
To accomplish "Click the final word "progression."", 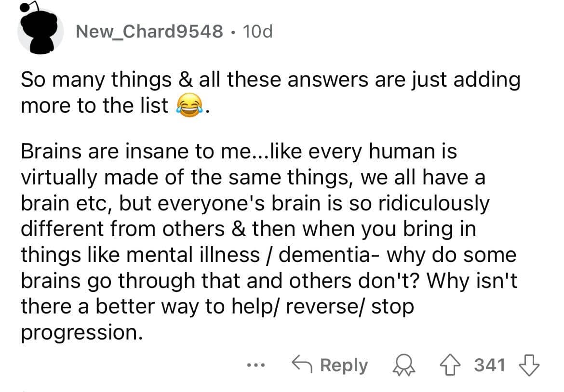I will (x=81, y=333).
